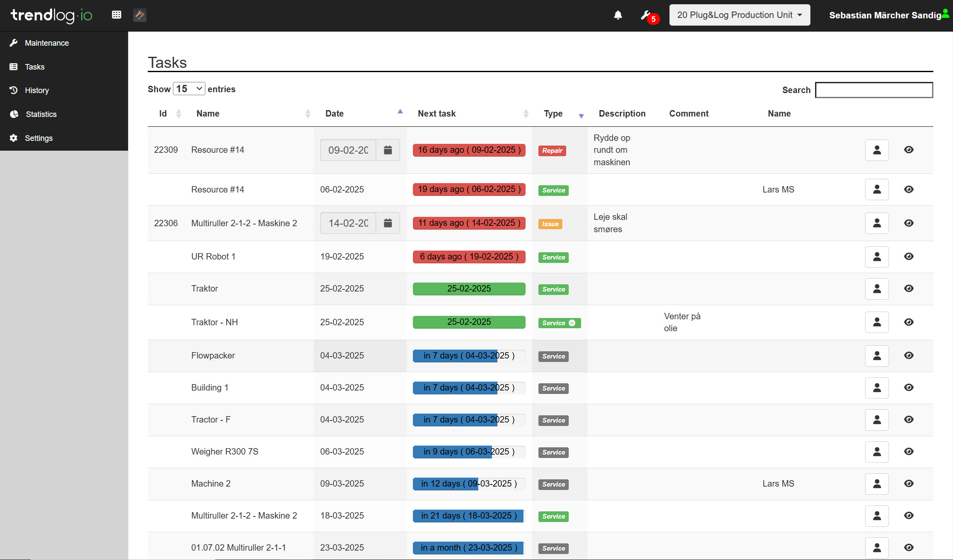View Building 1 task via eye icon
The width and height of the screenshot is (953, 560).
coord(909,388)
